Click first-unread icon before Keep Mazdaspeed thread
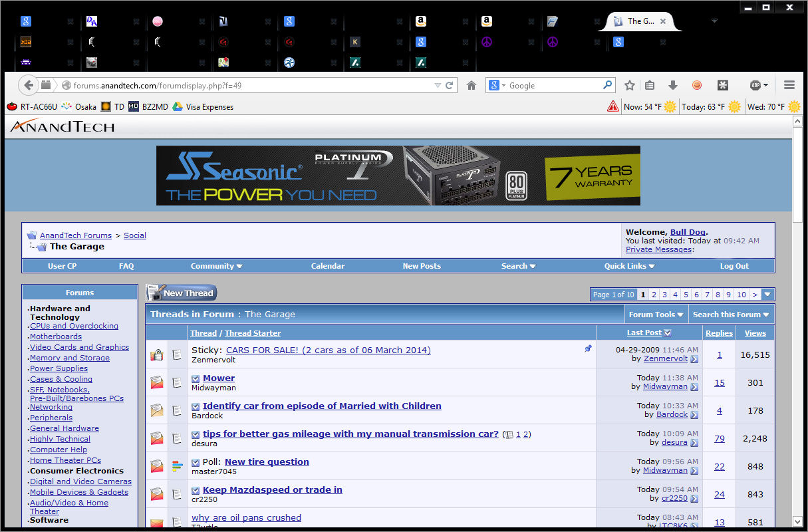This screenshot has width=808, height=532. tap(196, 490)
